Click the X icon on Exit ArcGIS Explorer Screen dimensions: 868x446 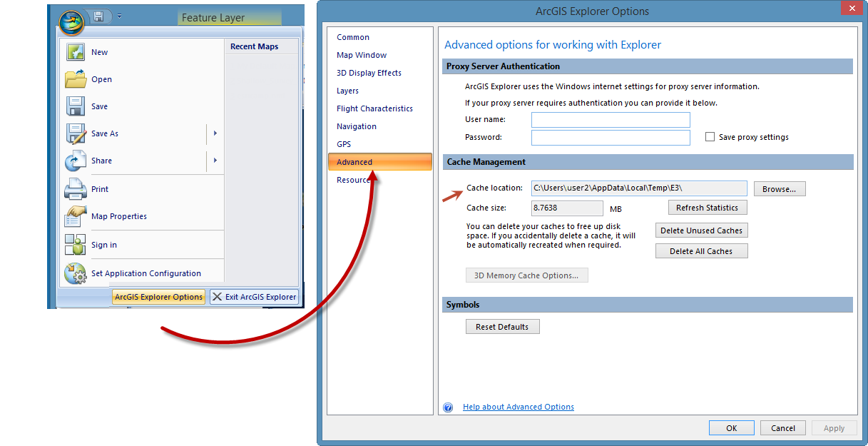217,297
